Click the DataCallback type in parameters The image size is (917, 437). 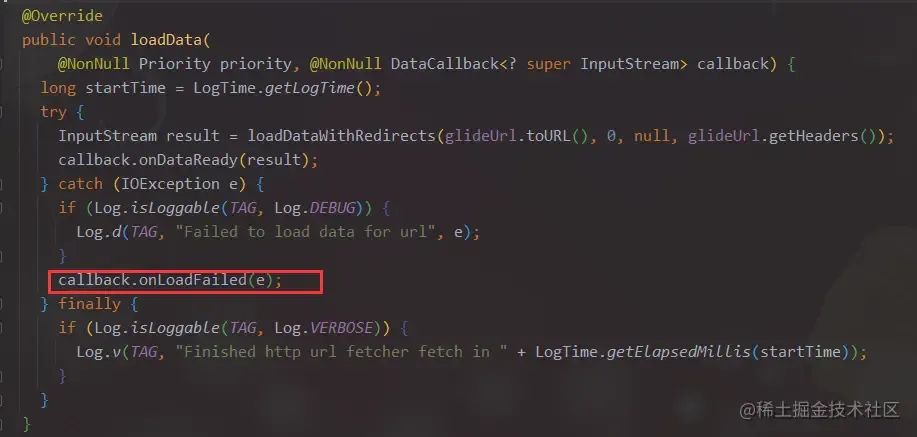444,64
